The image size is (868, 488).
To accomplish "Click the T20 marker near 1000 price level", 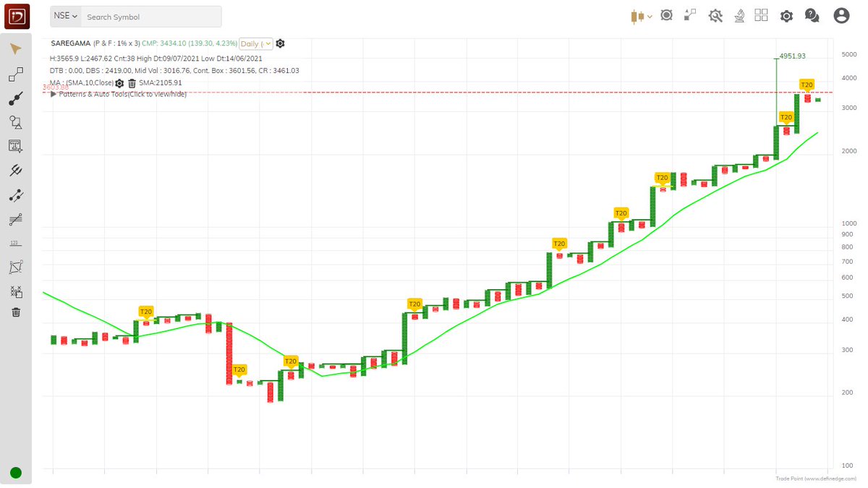I will coord(621,213).
